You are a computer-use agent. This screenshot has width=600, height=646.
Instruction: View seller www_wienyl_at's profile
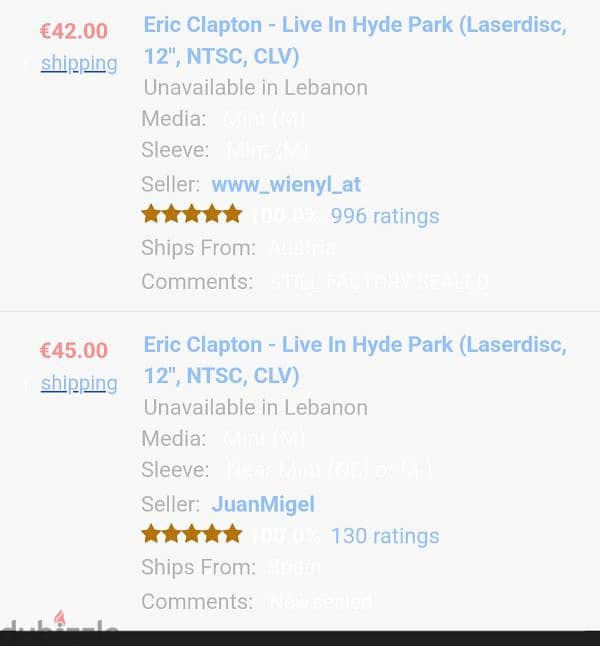[286, 184]
